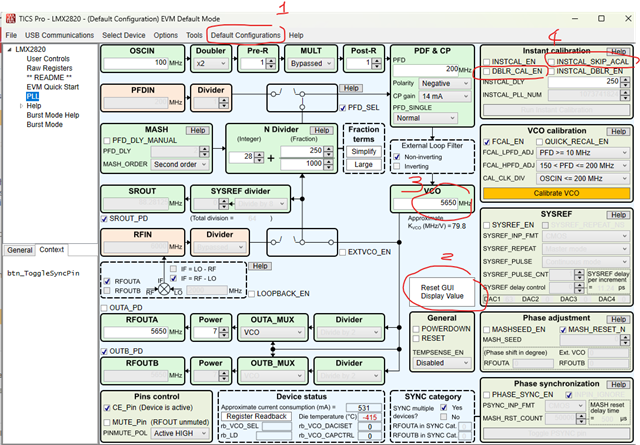Enable the DBLR_CAL_EN checkbox

pyautogui.click(x=487, y=71)
